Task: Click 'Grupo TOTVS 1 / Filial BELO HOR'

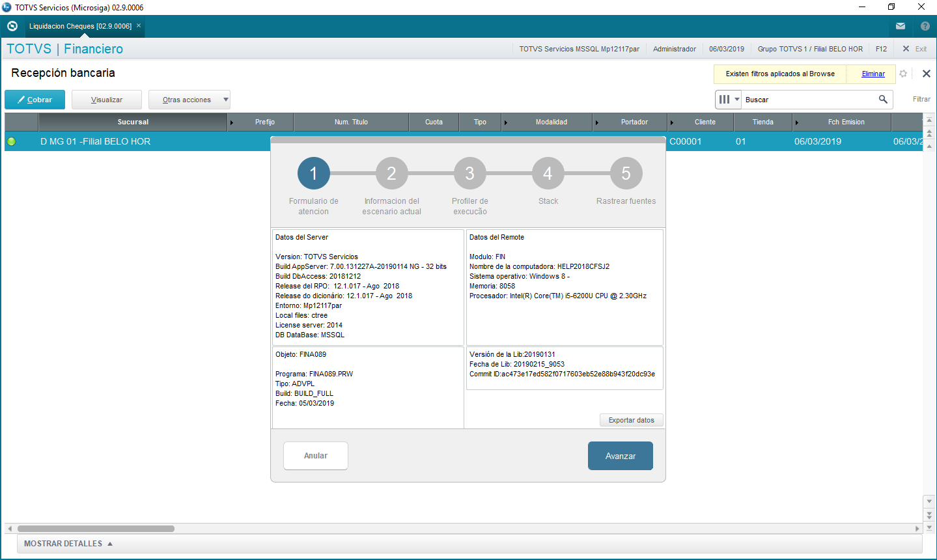Action: click(x=810, y=49)
